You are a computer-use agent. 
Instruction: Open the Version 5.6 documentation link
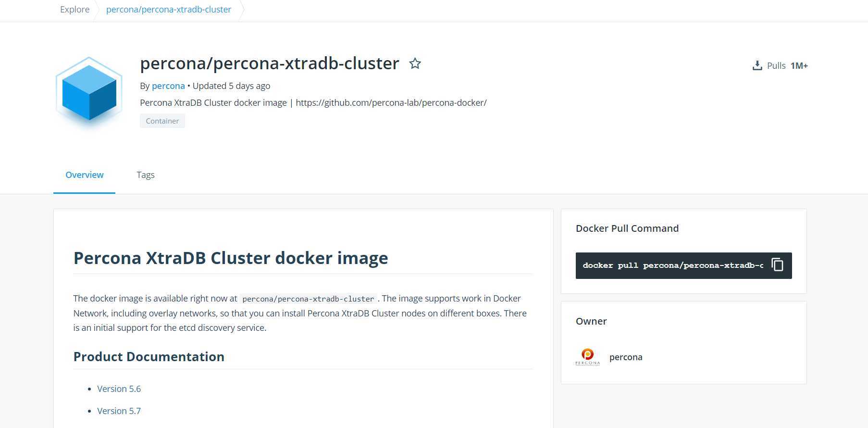(119, 389)
